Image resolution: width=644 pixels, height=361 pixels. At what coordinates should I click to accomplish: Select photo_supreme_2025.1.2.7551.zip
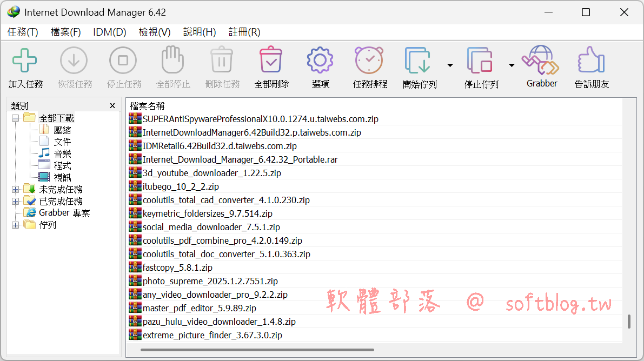click(x=203, y=282)
